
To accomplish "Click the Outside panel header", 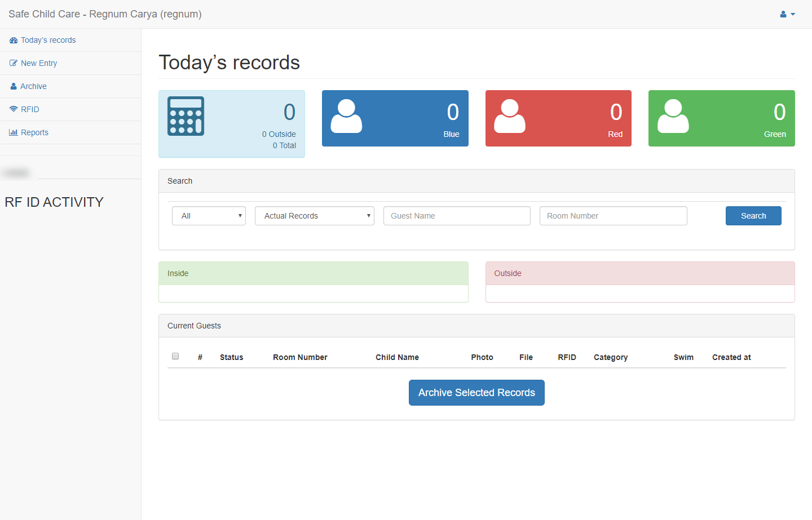I will 640,273.
